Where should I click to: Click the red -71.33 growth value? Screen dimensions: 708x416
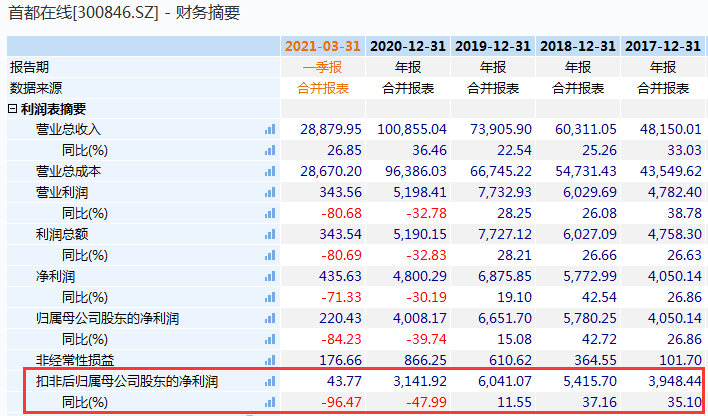[x=341, y=297]
